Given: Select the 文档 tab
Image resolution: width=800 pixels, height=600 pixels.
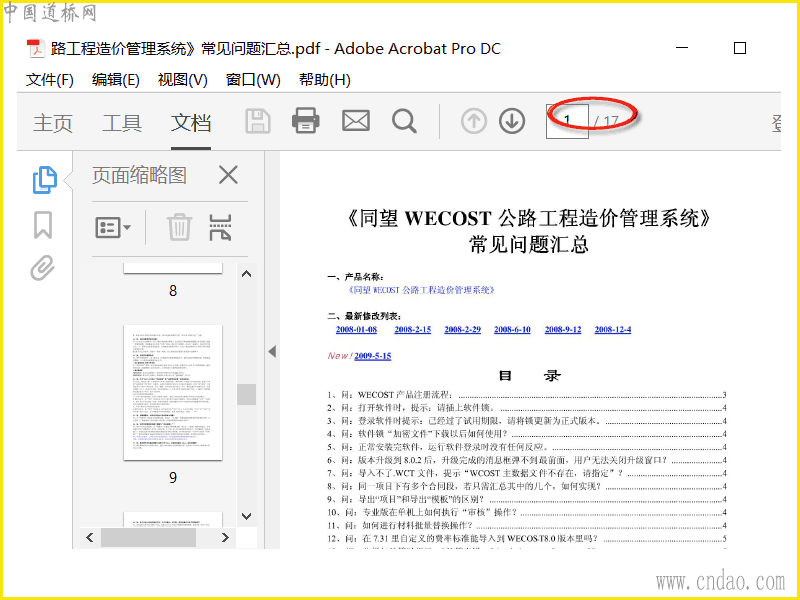Looking at the screenshot, I should [191, 123].
